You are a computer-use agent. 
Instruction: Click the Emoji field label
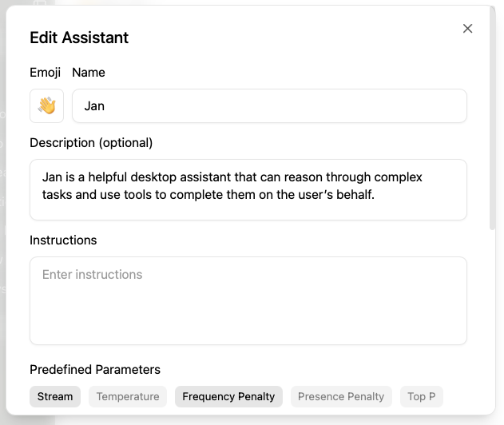point(45,73)
